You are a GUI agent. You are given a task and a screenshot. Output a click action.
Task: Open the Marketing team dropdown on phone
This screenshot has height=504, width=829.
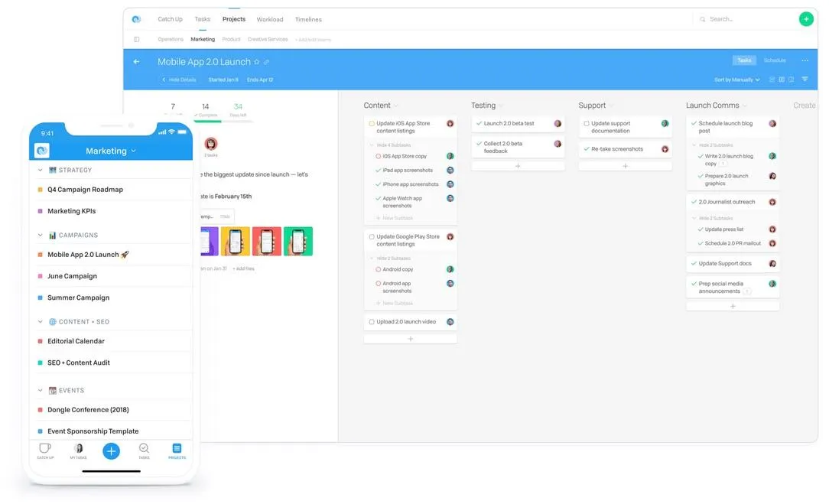point(111,151)
